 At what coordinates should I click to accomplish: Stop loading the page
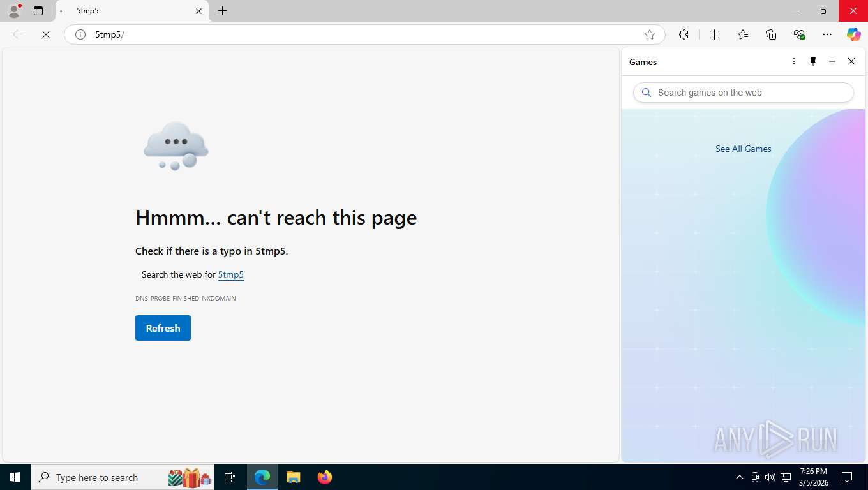click(x=46, y=34)
